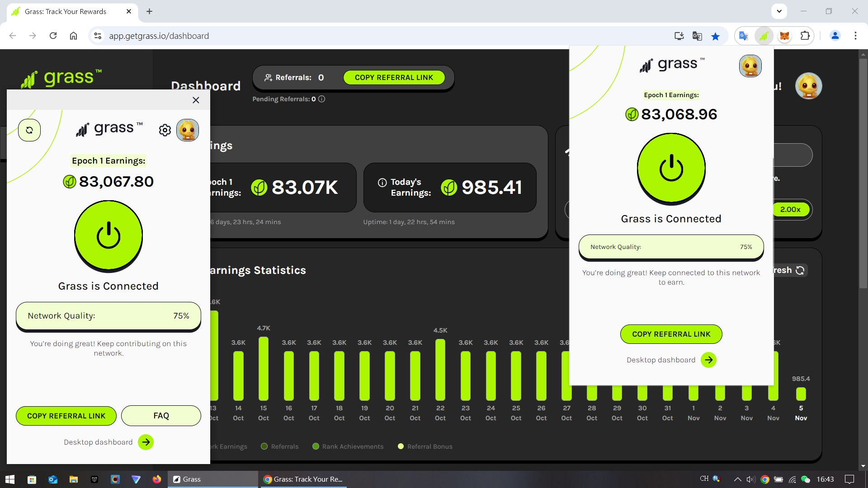Bookmark star icon in address bar

click(x=715, y=36)
